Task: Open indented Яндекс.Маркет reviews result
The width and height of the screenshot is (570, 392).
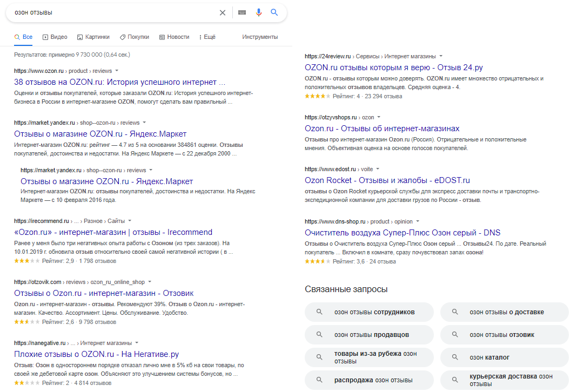Action: click(106, 181)
